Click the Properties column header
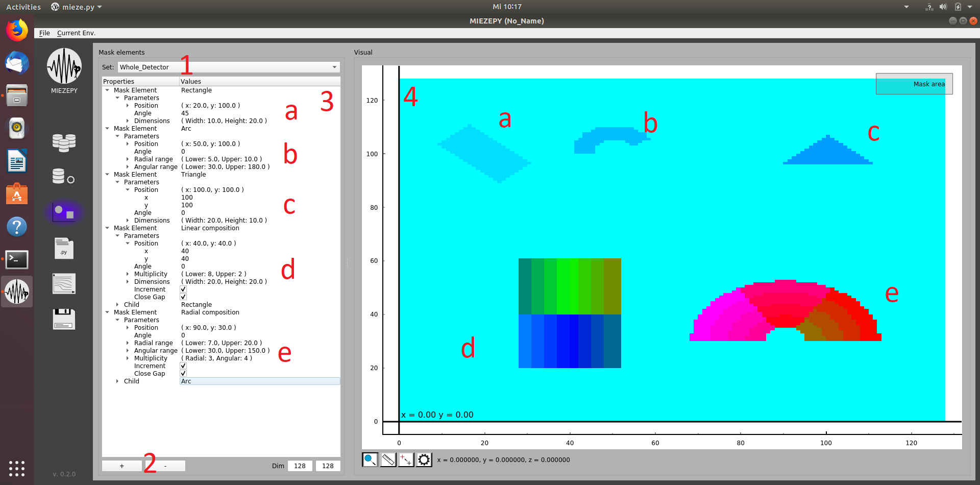Screen dimensions: 980x485 [140, 81]
